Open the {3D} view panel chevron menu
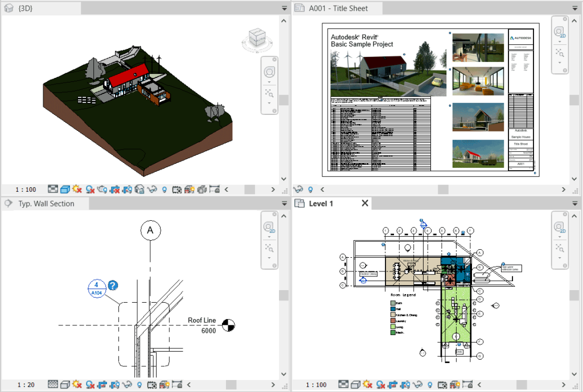 click(284, 8)
